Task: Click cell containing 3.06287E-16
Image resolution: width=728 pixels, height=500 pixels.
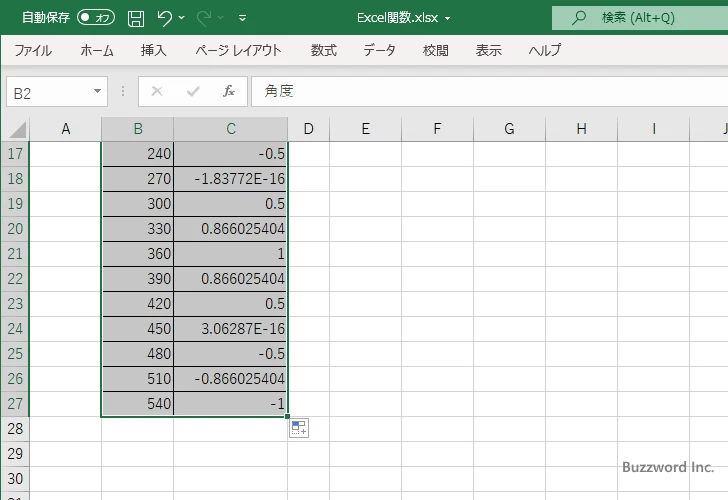Action: click(x=231, y=329)
